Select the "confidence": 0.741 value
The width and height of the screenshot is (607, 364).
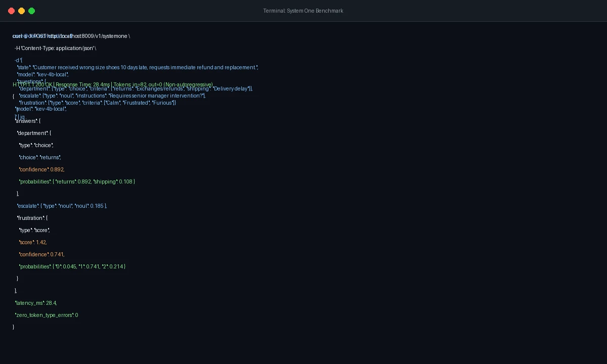tap(41, 254)
